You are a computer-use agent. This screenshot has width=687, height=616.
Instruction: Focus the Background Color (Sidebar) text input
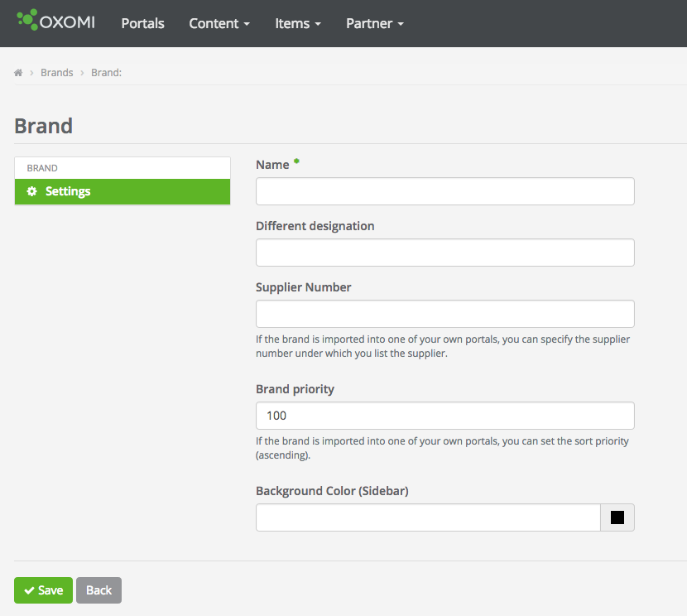click(x=427, y=517)
